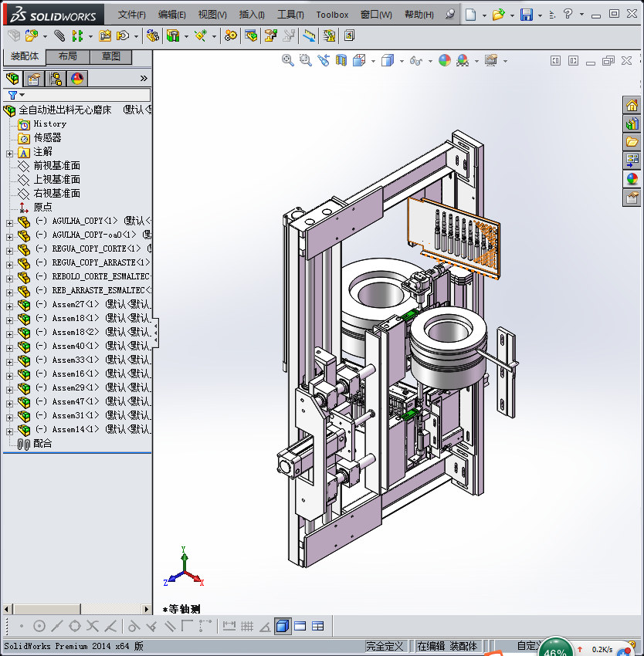Image resolution: width=644 pixels, height=656 pixels.
Task: Open the Hide/Show Items dropdown arrow
Action: point(430,61)
